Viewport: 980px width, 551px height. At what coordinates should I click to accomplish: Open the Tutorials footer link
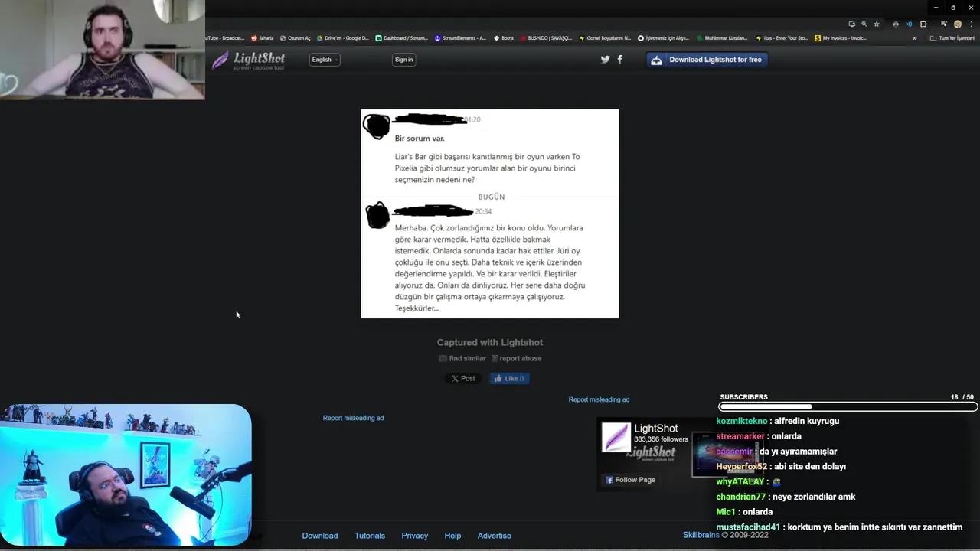coord(370,536)
